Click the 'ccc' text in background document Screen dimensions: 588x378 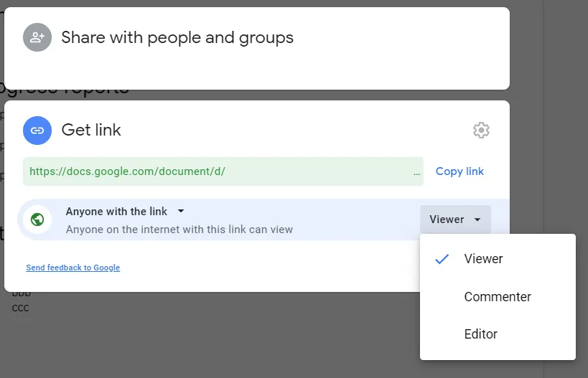coord(21,308)
